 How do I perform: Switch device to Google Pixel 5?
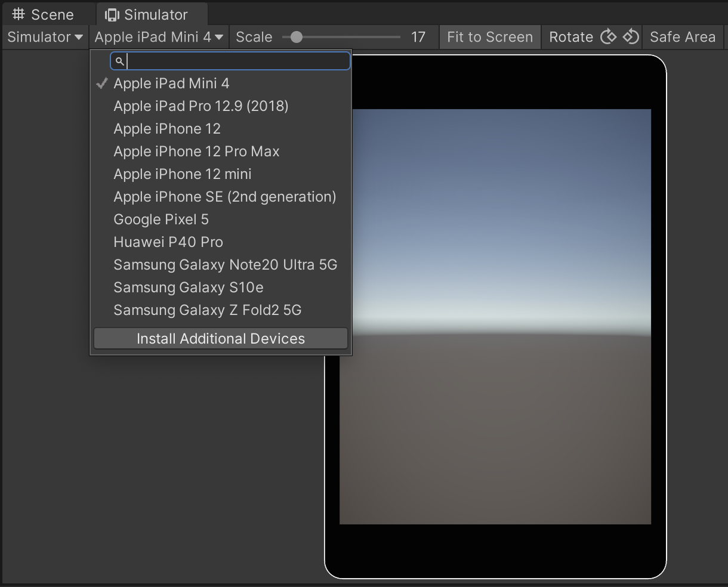tap(221, 220)
